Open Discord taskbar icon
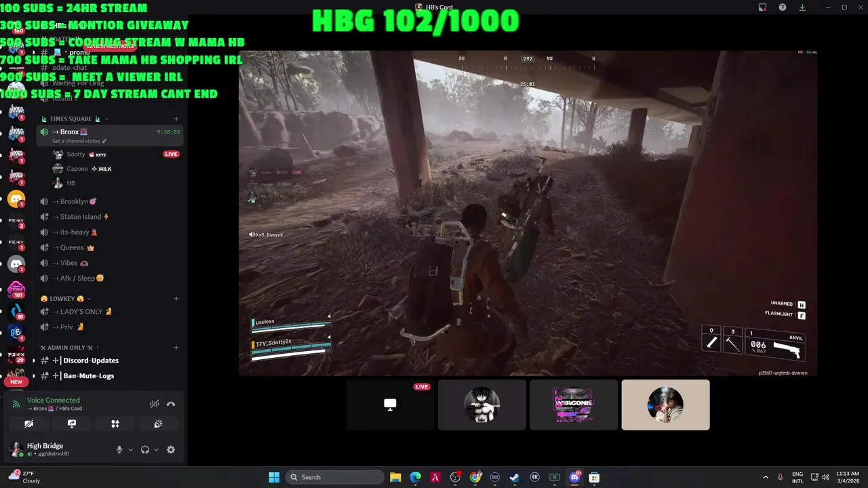This screenshot has height=488, width=868. point(575,477)
